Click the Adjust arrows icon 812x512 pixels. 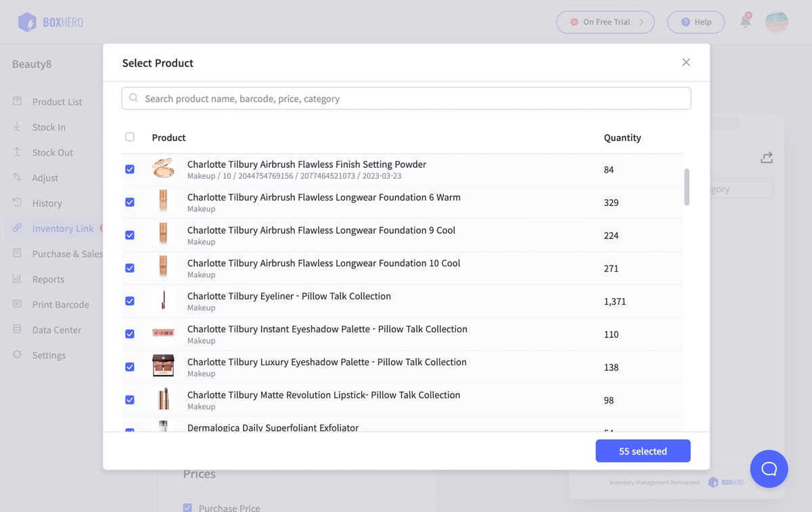pyautogui.click(x=17, y=177)
